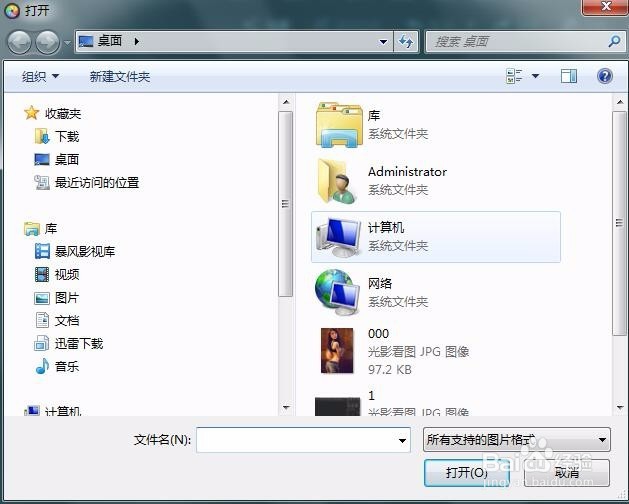The height and width of the screenshot is (504, 629).
Task: Click the sidebar scroll down arrow
Action: [x=286, y=407]
